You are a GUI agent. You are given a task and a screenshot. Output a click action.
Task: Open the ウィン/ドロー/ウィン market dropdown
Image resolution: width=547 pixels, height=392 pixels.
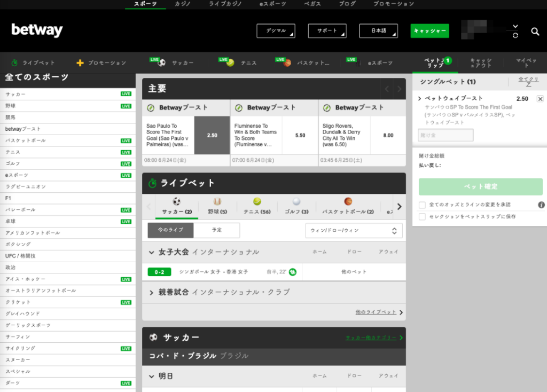coord(354,230)
